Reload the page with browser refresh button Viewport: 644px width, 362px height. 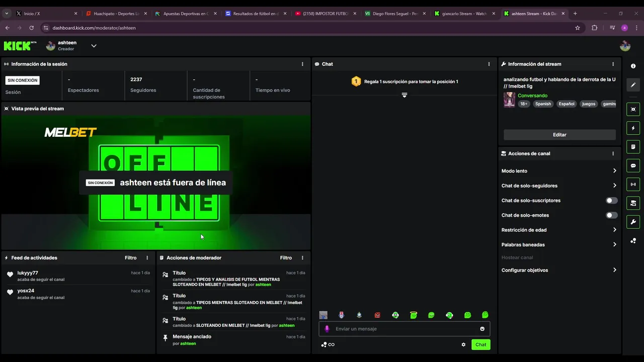(31, 28)
